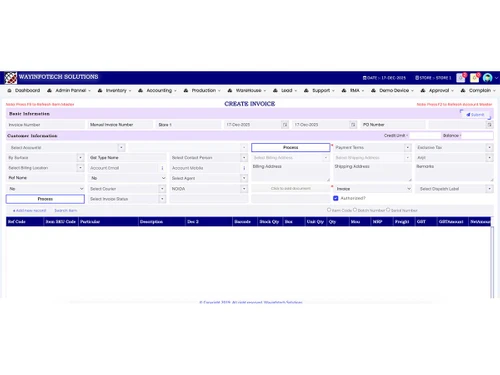Click Process button beside Payment Terms
This screenshot has height=375, width=500.
coord(291,147)
